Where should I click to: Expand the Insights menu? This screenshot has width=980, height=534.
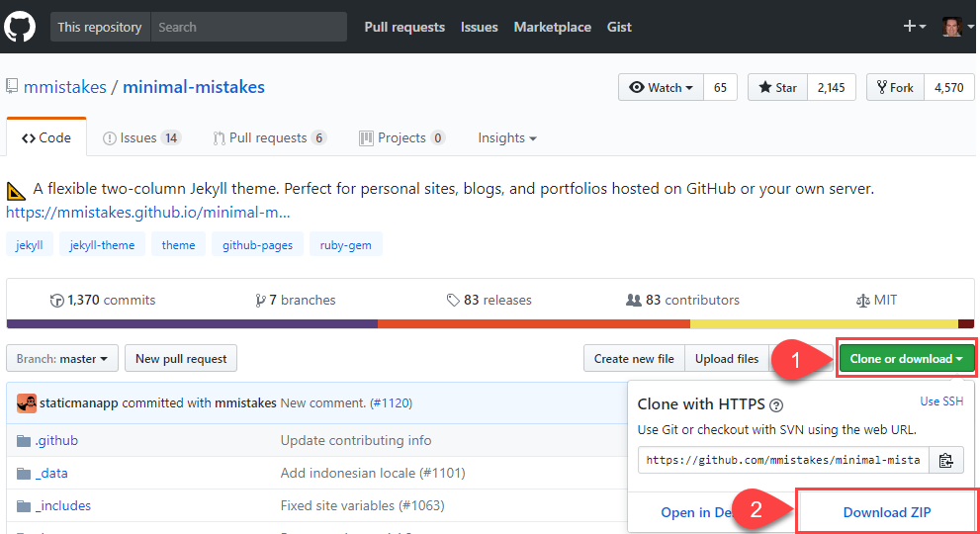(x=507, y=138)
